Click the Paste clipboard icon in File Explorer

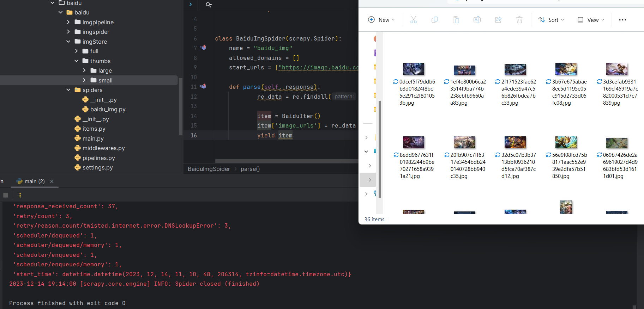456,20
